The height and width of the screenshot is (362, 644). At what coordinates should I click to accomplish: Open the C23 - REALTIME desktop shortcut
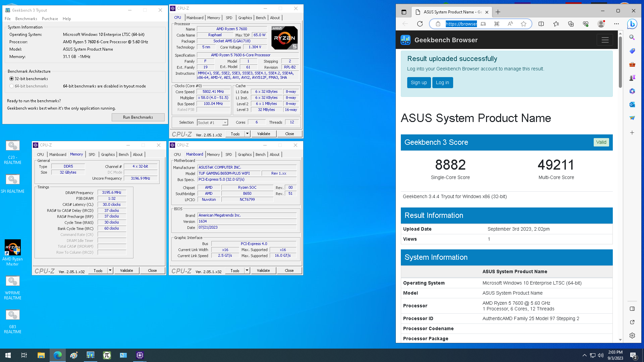click(x=13, y=152)
